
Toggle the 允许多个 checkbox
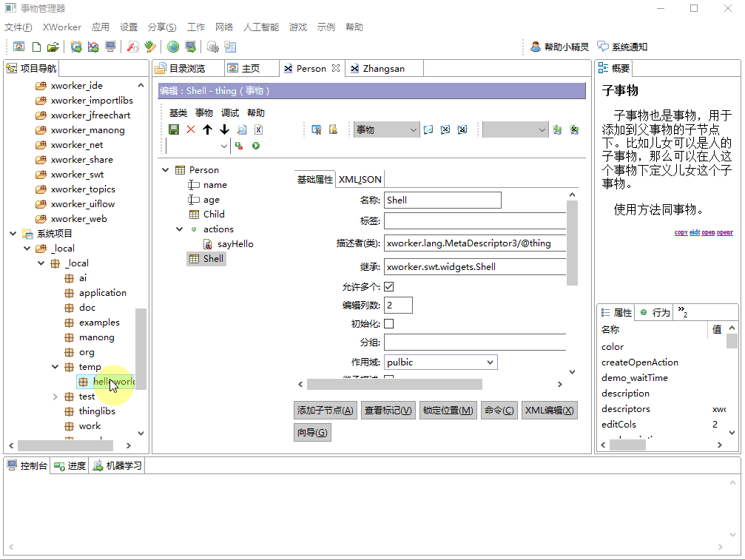[388, 286]
